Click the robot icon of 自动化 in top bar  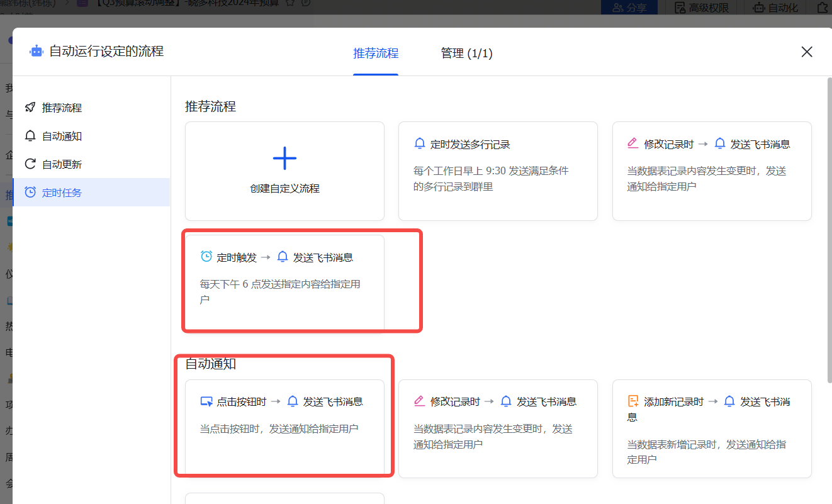[x=759, y=8]
